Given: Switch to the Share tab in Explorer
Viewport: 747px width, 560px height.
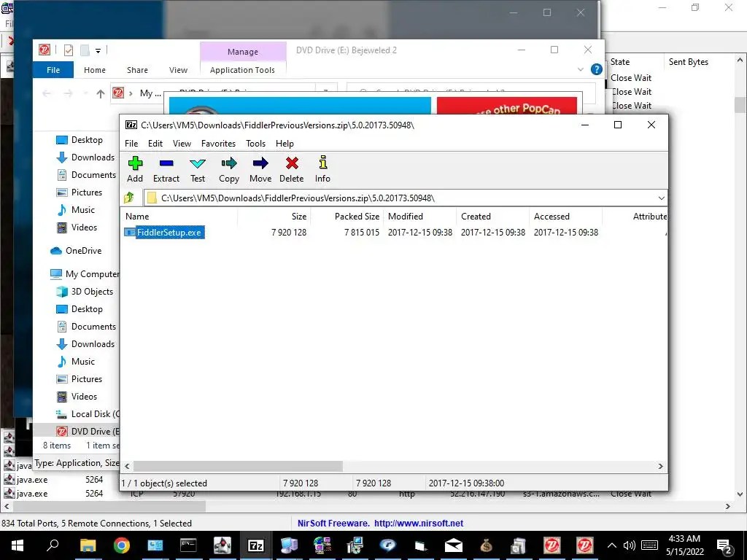Looking at the screenshot, I should point(137,70).
